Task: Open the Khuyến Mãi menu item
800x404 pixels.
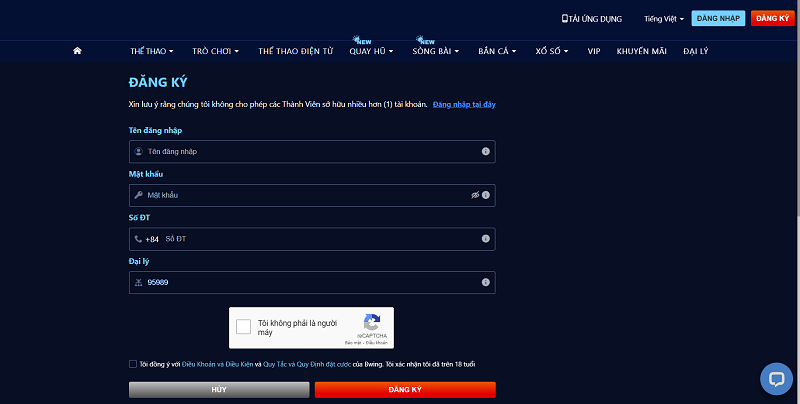Action: [x=641, y=50]
